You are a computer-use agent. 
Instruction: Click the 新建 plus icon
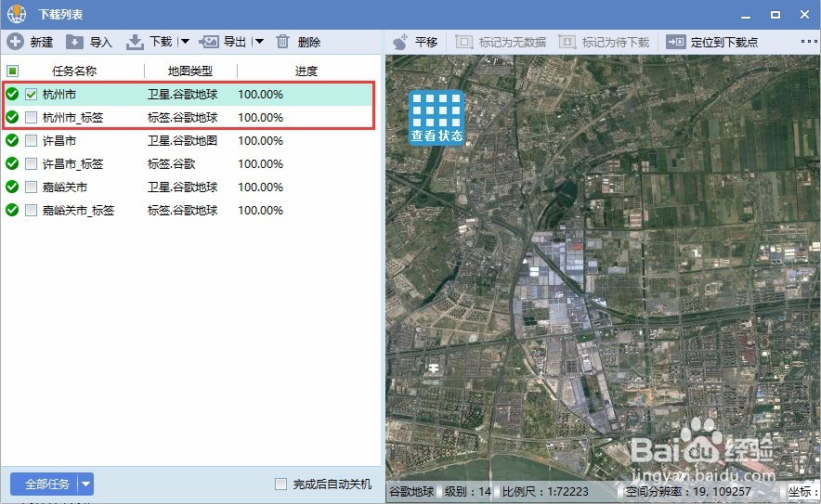pyautogui.click(x=15, y=42)
